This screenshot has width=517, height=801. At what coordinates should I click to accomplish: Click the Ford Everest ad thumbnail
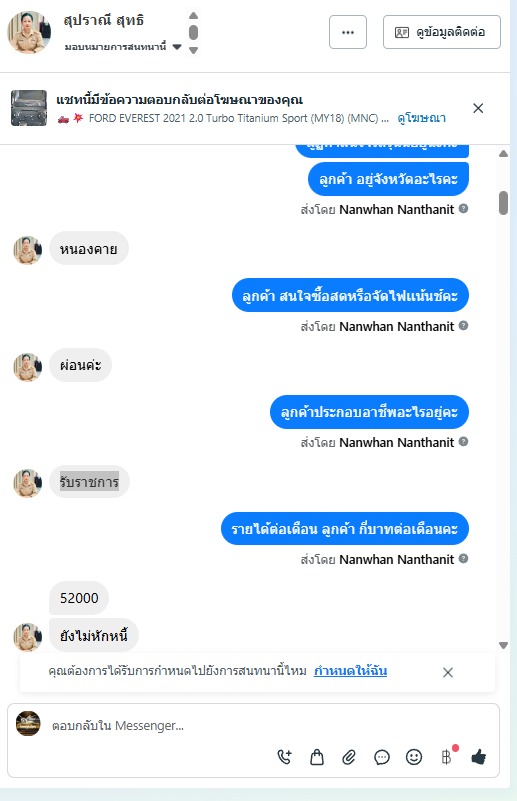[29, 108]
